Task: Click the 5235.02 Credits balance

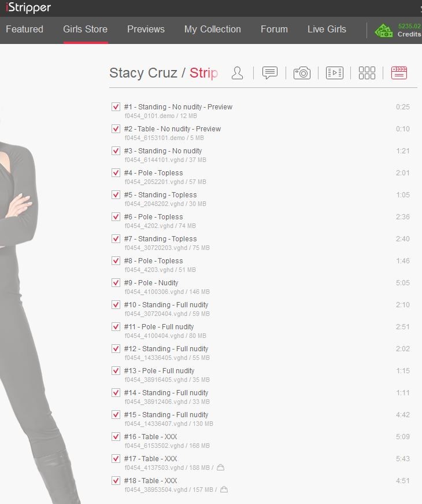Action: (x=409, y=30)
